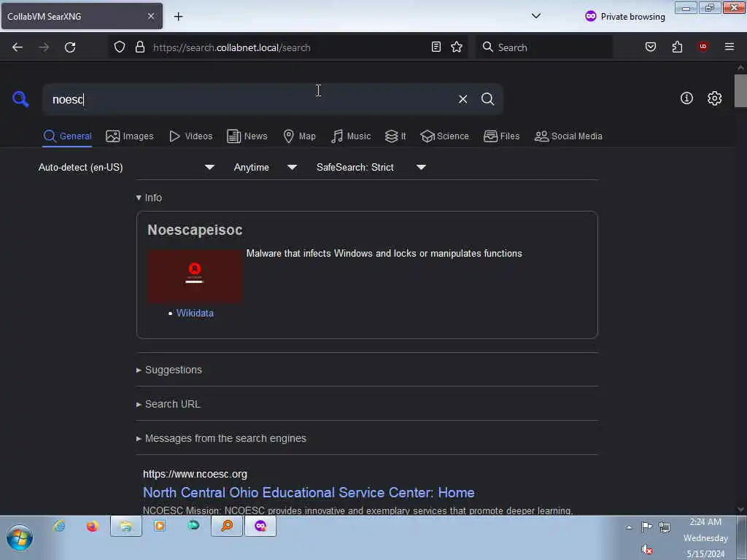
Task: Click the Noescapeisoc malware thumbnail image
Action: 194,276
